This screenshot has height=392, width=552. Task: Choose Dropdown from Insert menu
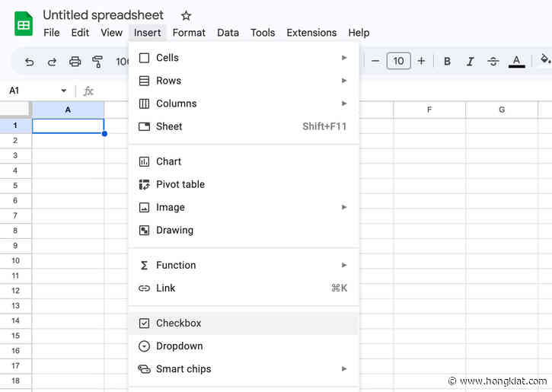pyautogui.click(x=244, y=346)
